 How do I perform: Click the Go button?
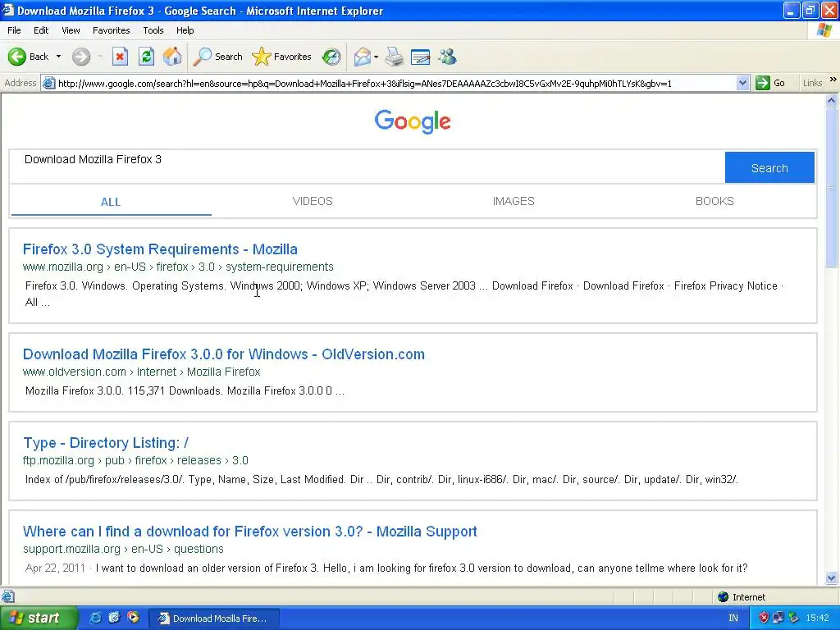pos(770,83)
